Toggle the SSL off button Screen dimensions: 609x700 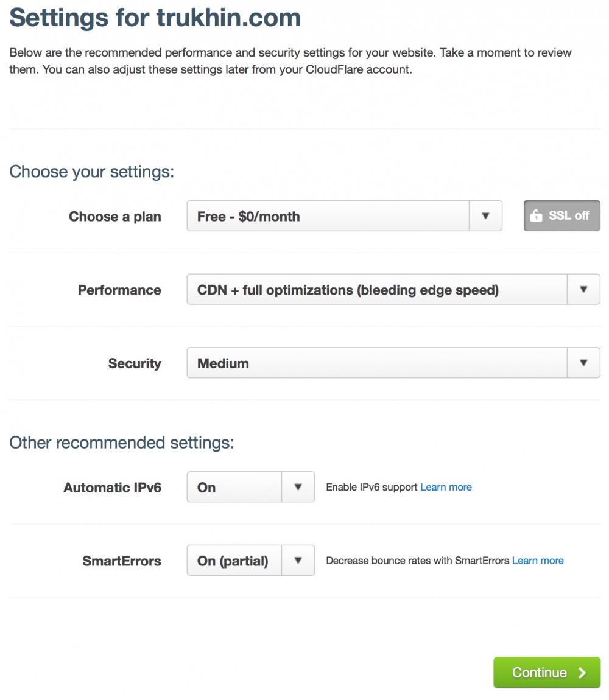pos(561,216)
